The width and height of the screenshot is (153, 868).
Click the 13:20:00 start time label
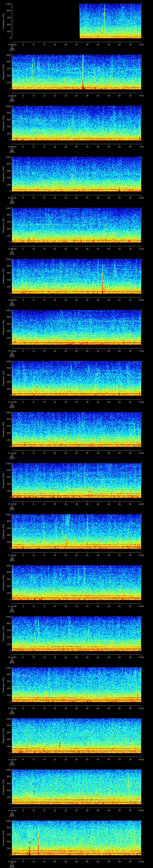(12, 861)
